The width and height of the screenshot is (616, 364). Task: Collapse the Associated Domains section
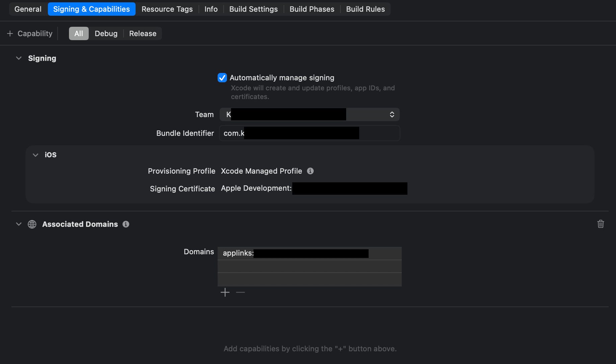[x=19, y=224]
